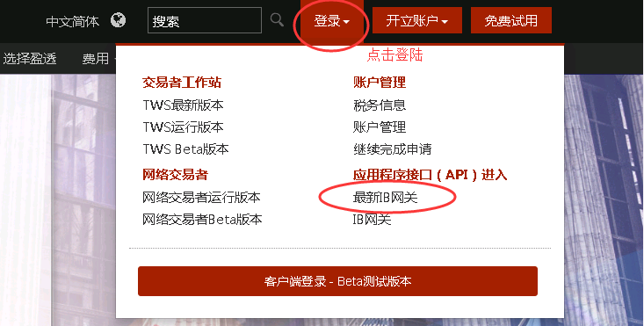644x326 pixels.
Task: Open the 登录 dropdown button
Action: click(332, 20)
